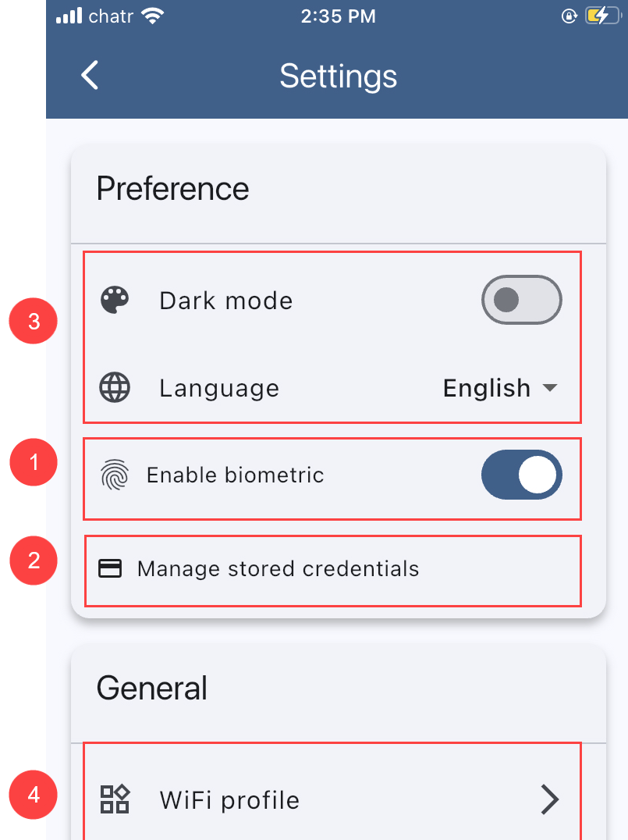Click the red annotation marker number 3
628x840 pixels.
[34, 321]
